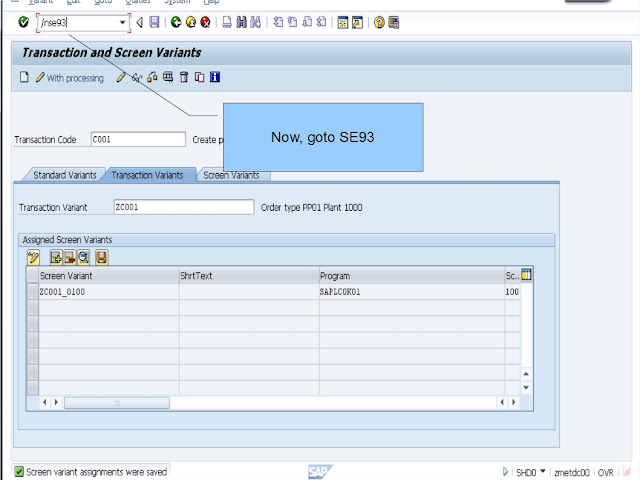Click the magnifier details icon in table toolbar
This screenshot has height=480, width=640.
coord(84,258)
